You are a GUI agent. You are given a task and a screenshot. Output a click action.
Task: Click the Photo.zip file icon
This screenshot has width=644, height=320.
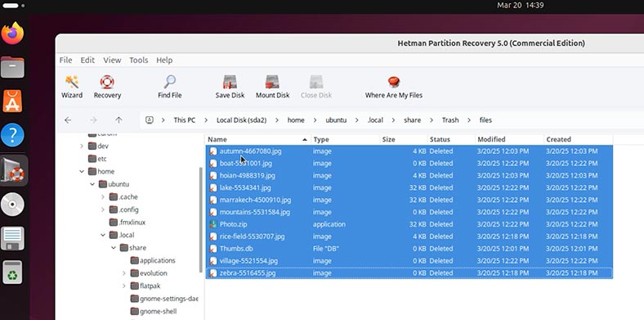coord(212,224)
